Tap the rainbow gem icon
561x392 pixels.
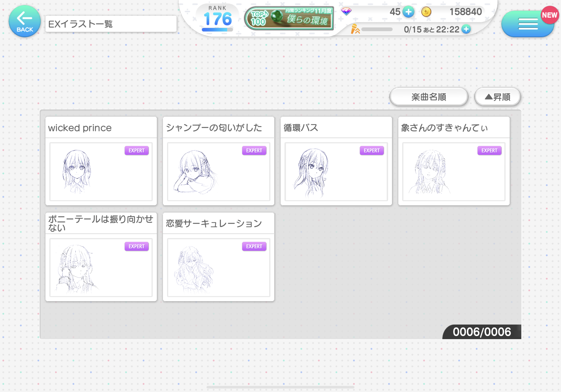(346, 11)
